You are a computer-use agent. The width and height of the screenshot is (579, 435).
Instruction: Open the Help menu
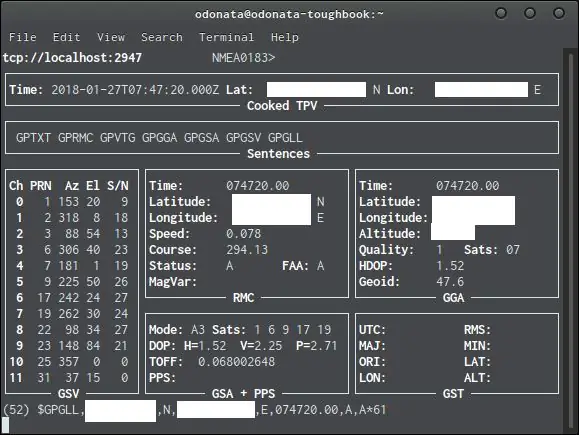click(285, 37)
